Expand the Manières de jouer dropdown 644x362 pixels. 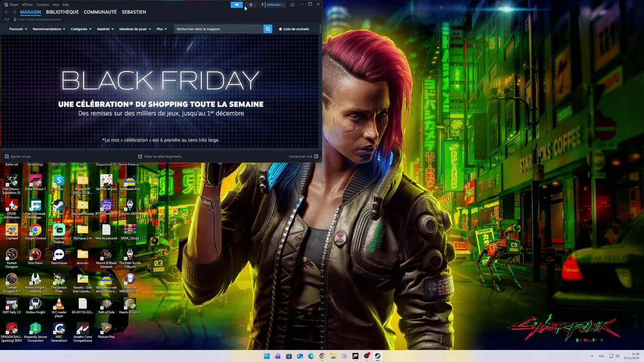point(135,29)
